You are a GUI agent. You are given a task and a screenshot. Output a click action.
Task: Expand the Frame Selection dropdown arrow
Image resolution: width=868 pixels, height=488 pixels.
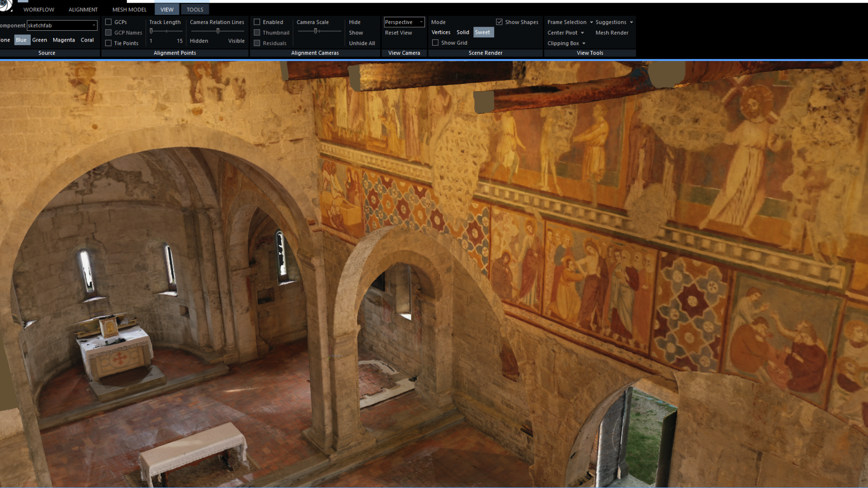pos(591,22)
